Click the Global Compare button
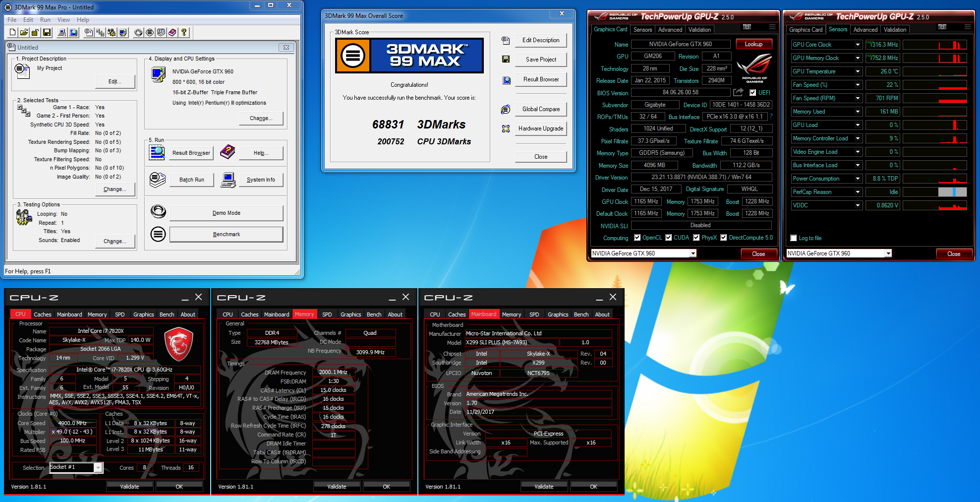Viewport: 980px width, 502px height. coord(541,109)
